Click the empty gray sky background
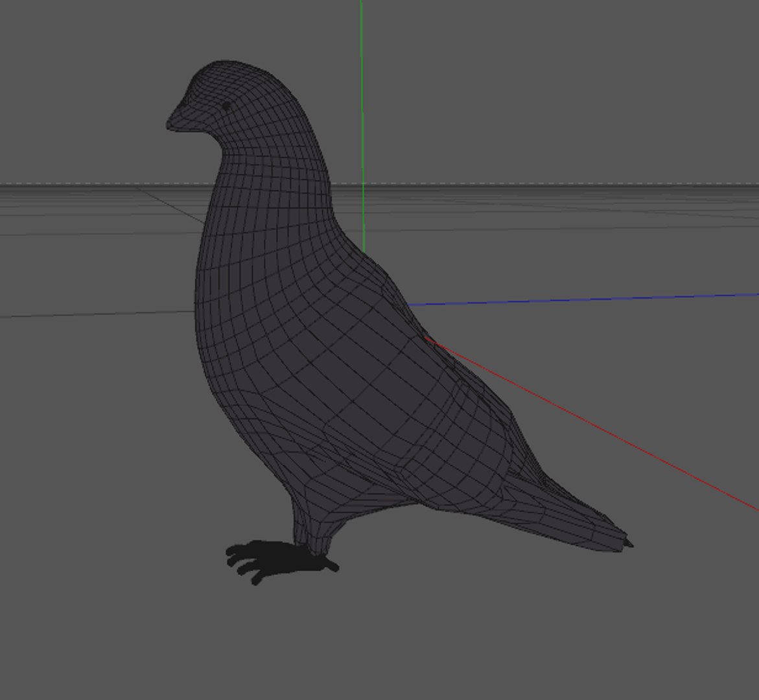 tap(557, 87)
